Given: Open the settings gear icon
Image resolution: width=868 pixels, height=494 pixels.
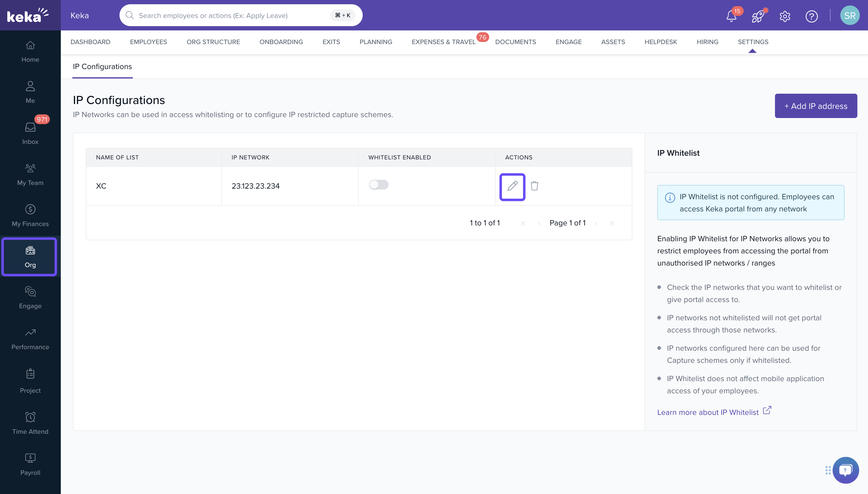Looking at the screenshot, I should pos(785,16).
